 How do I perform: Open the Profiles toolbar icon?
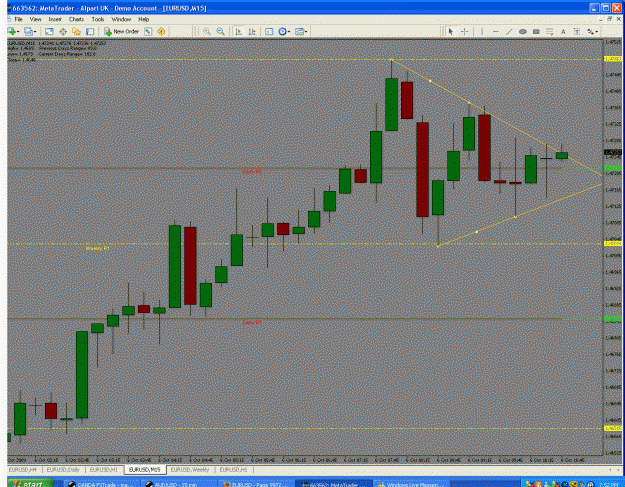coord(28,31)
